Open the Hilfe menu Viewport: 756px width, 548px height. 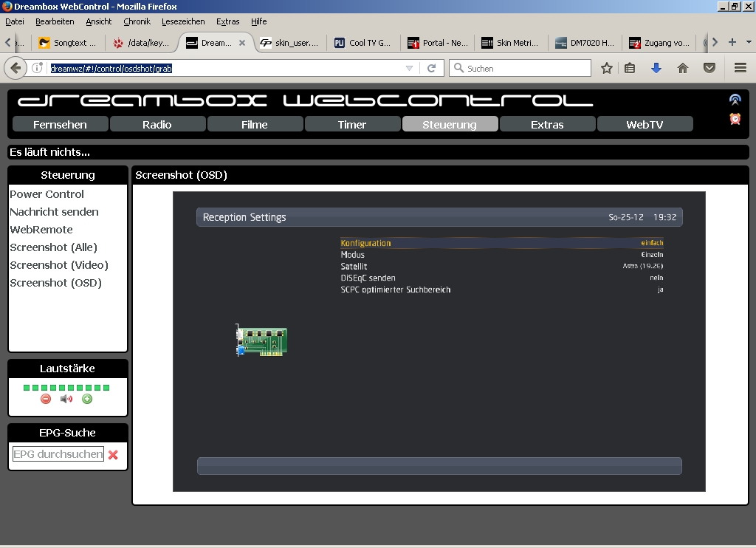(259, 21)
